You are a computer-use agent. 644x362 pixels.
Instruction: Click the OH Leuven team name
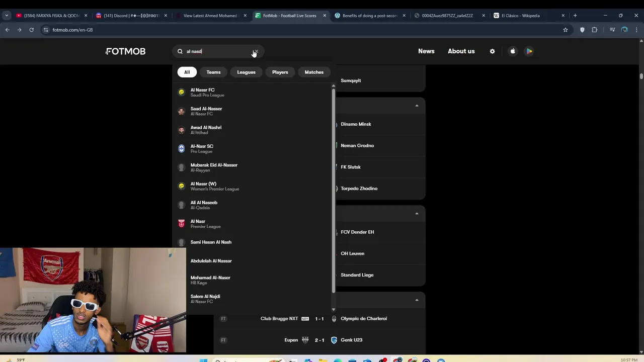coord(352,253)
